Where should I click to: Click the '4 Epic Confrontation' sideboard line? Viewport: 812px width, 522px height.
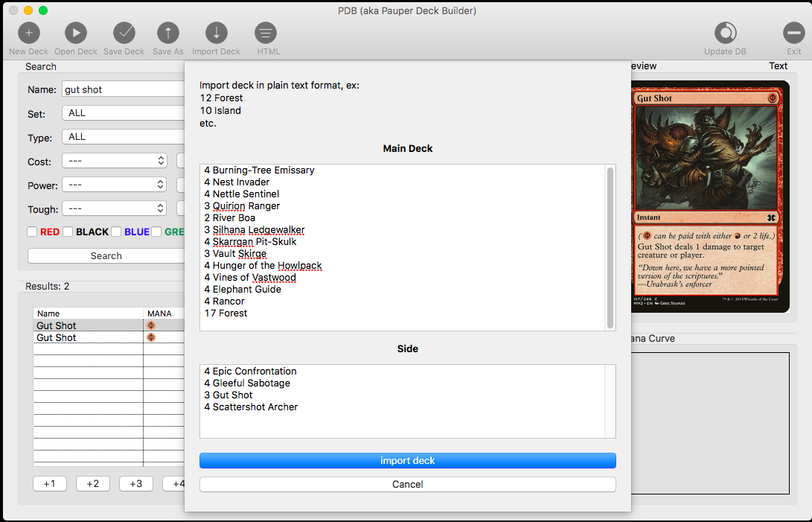250,371
